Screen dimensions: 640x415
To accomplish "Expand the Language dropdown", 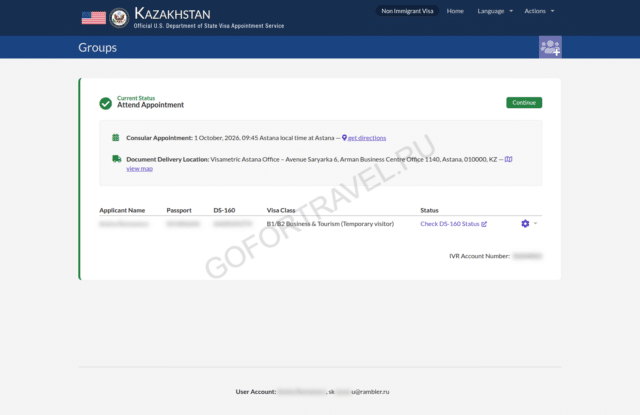I will click(x=495, y=11).
